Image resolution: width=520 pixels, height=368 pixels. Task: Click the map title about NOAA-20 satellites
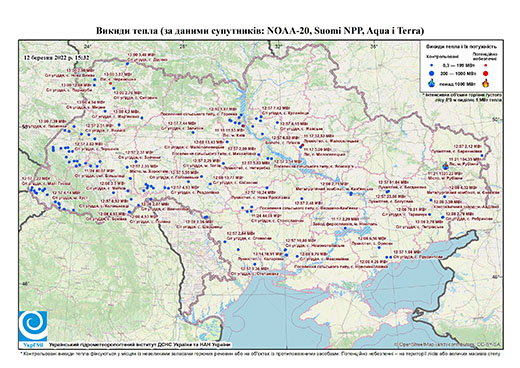tap(260, 31)
